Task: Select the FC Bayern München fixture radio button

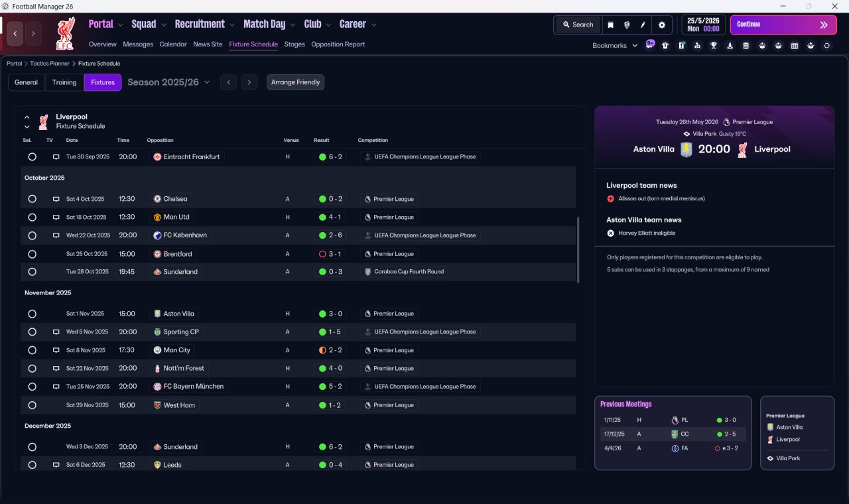Action: 32,387
